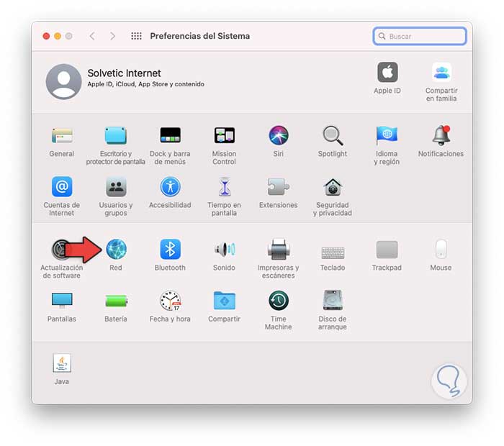Open Seguridad y privacidad pane
This screenshot has width=504, height=446.
(x=333, y=187)
